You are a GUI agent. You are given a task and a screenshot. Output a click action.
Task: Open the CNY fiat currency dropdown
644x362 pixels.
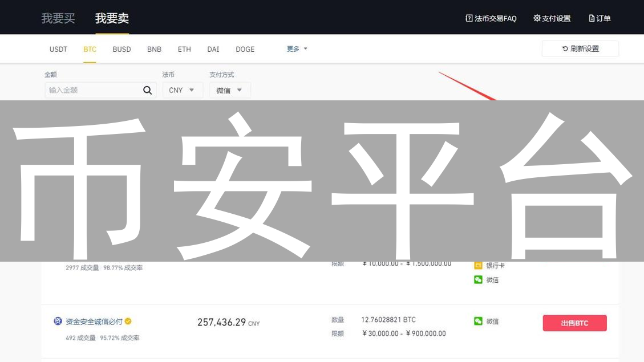click(183, 90)
